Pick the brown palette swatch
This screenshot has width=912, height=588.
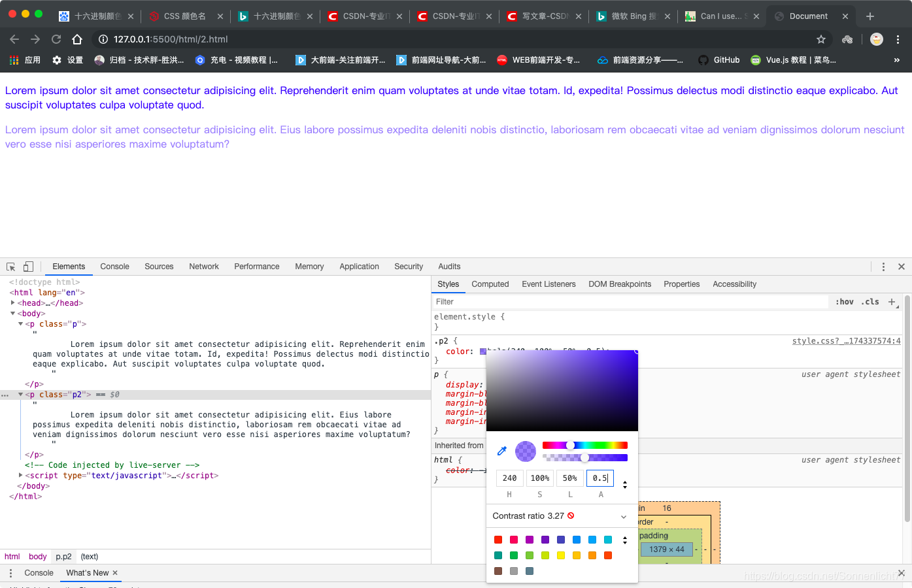click(x=498, y=571)
